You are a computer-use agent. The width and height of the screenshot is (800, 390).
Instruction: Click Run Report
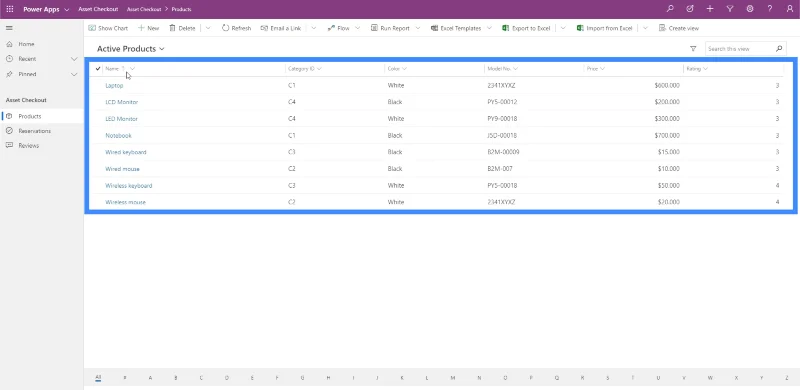coord(390,28)
